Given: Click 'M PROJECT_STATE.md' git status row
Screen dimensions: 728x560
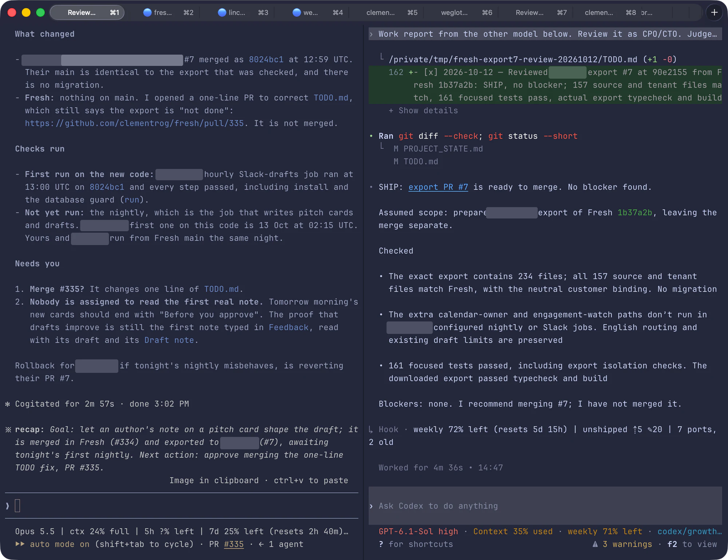Looking at the screenshot, I should point(438,149).
